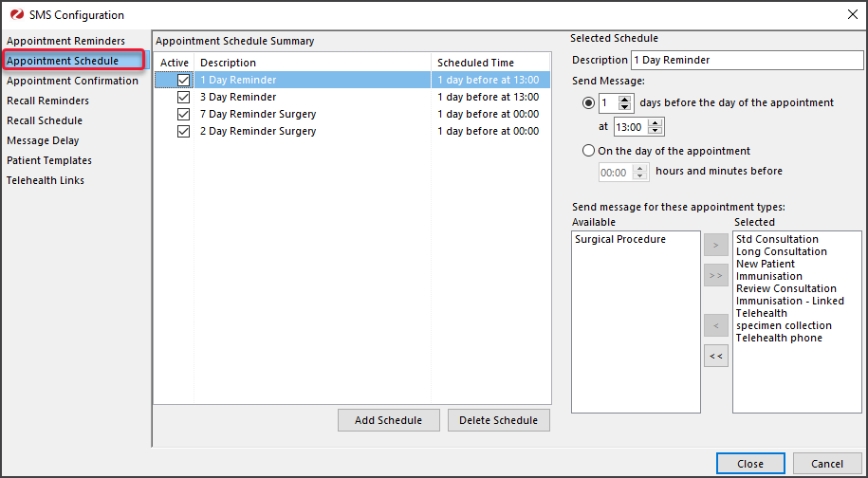
Task: Toggle Active checkbox for 1 Day Reminder
Action: coord(183,81)
